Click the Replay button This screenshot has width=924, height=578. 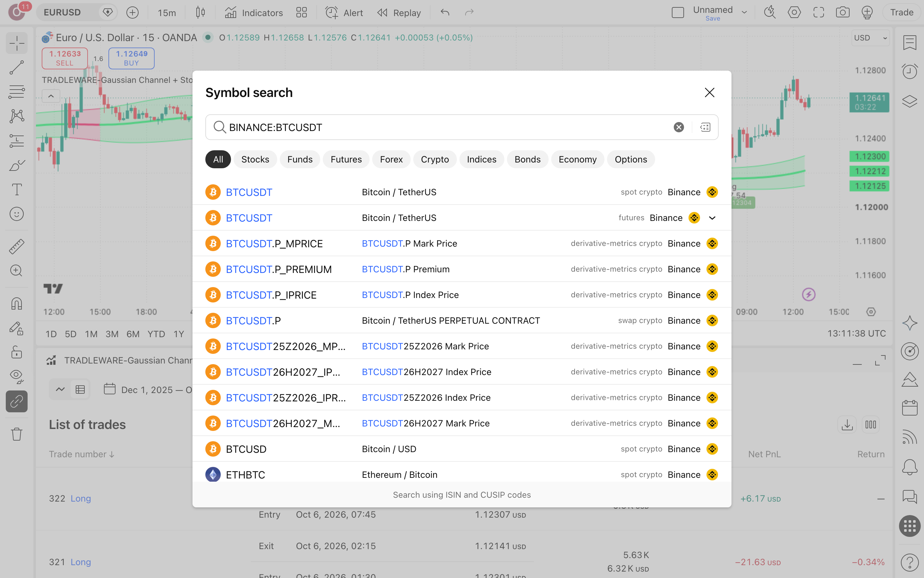(399, 13)
